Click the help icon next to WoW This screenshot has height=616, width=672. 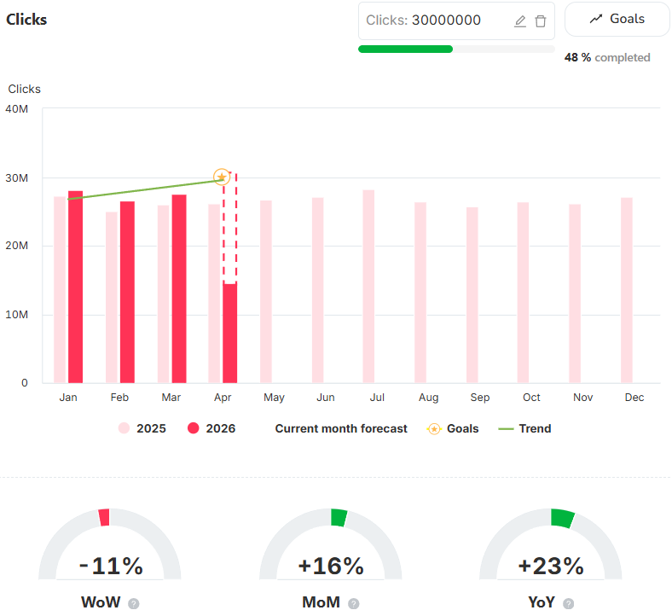coord(133,603)
